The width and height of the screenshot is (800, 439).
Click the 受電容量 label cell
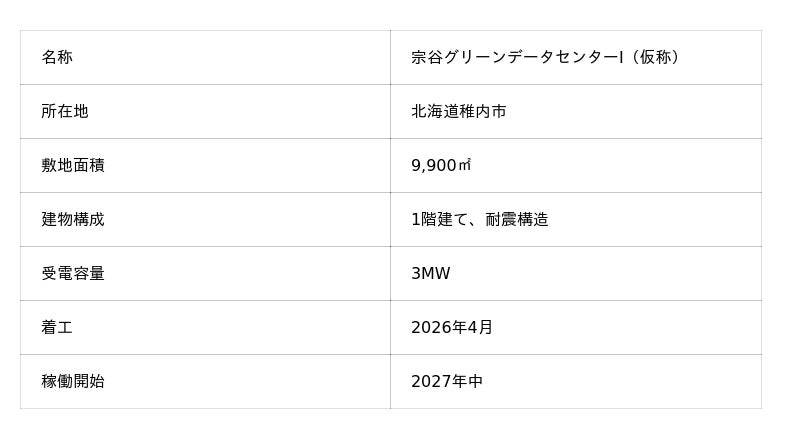tap(73, 273)
